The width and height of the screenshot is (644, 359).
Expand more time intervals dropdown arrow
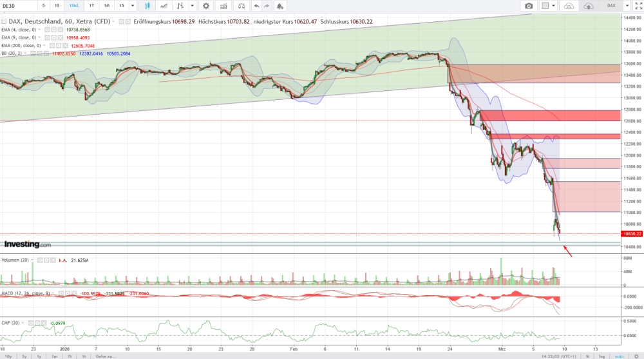(x=132, y=6)
